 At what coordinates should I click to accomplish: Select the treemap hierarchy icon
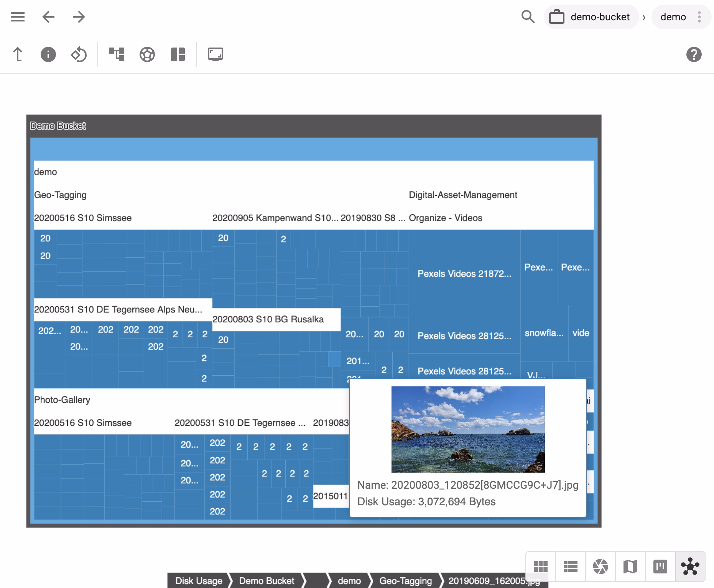(x=117, y=54)
